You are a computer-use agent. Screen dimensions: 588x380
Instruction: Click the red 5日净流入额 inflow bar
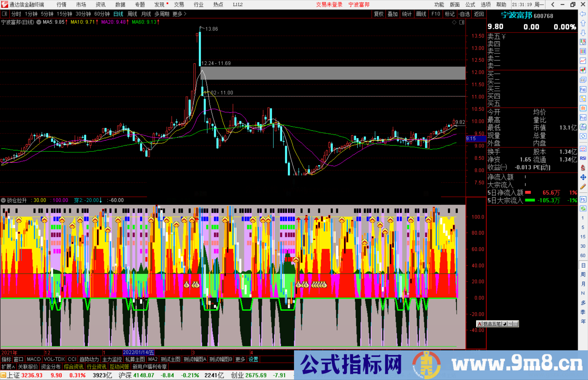[529, 193]
